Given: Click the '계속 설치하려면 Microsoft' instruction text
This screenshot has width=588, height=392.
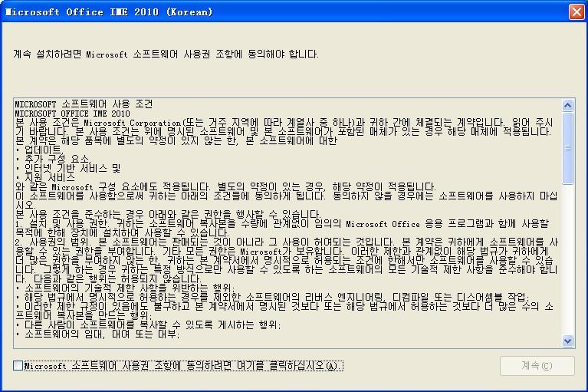Looking at the screenshot, I should point(166,54).
